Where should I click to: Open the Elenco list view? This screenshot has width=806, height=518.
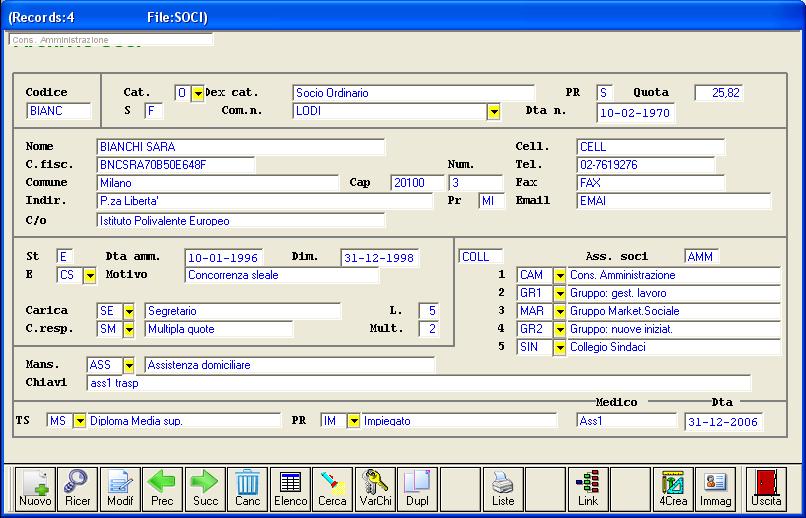point(290,489)
